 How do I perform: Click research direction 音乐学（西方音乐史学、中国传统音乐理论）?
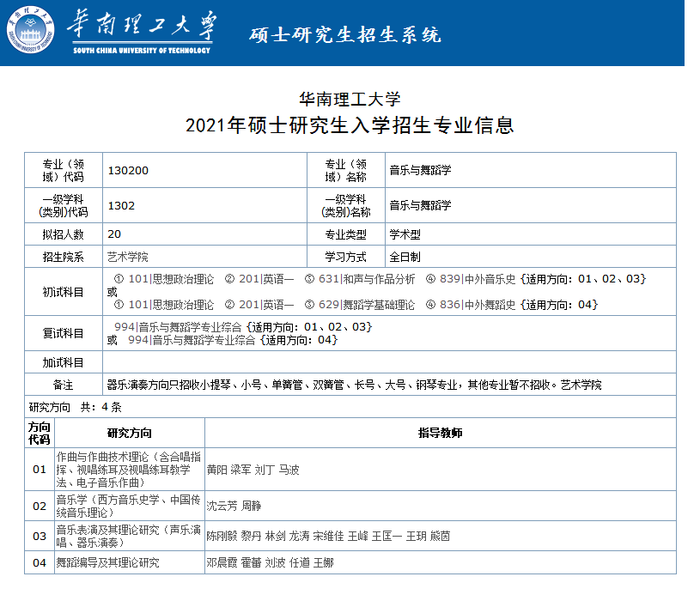(x=129, y=507)
